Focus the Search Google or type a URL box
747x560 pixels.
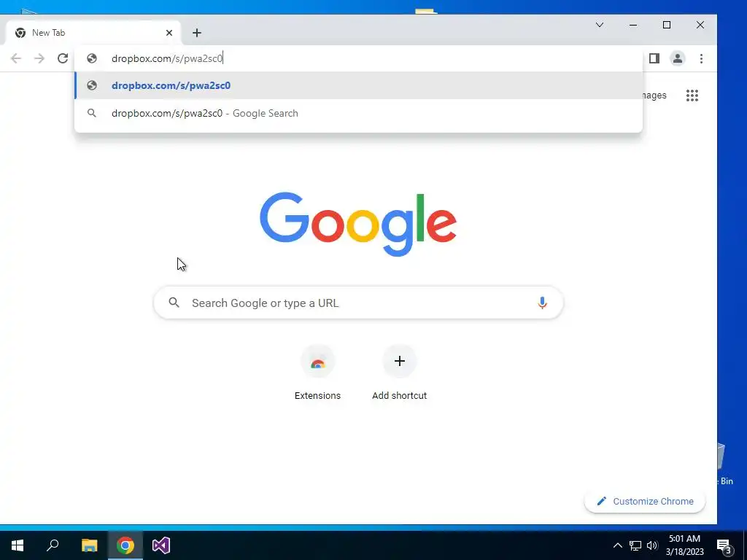pyautogui.click(x=358, y=303)
